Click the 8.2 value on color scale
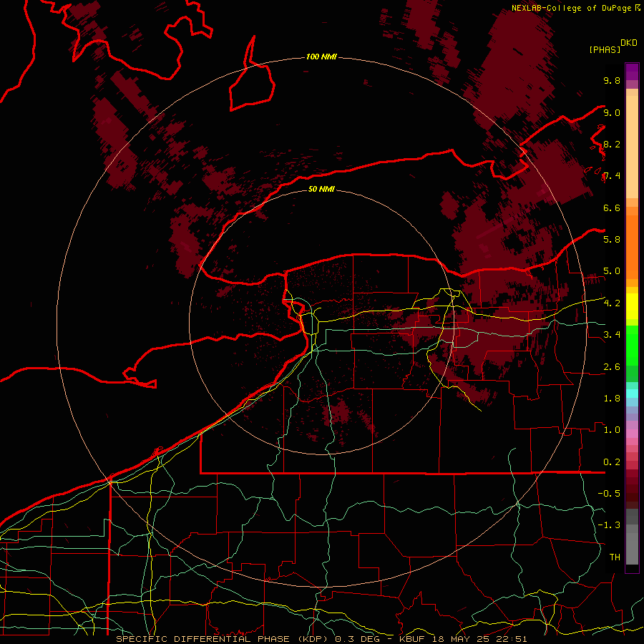Screen dimensions: 644x644 pyautogui.click(x=612, y=144)
